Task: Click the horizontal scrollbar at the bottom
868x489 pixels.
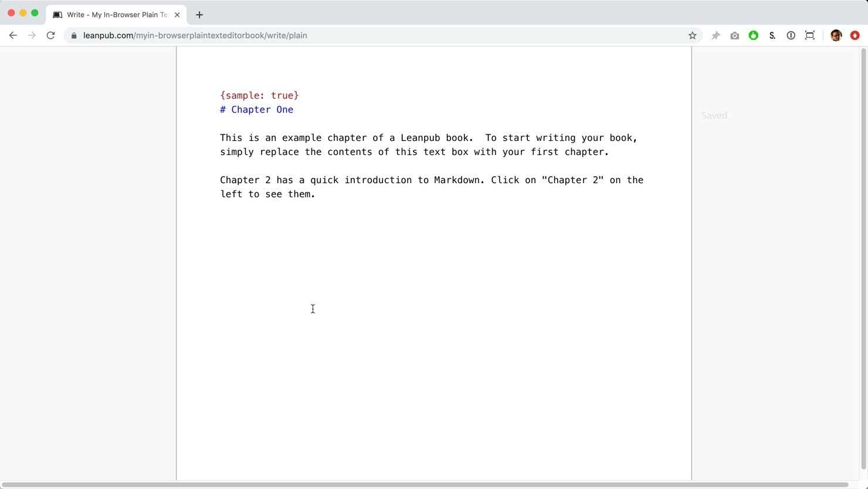Action: pyautogui.click(x=425, y=485)
